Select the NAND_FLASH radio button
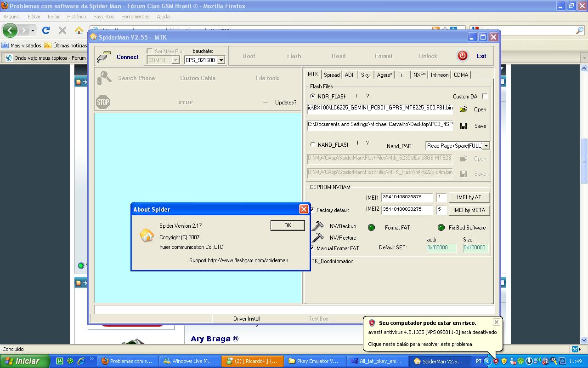 [x=313, y=144]
